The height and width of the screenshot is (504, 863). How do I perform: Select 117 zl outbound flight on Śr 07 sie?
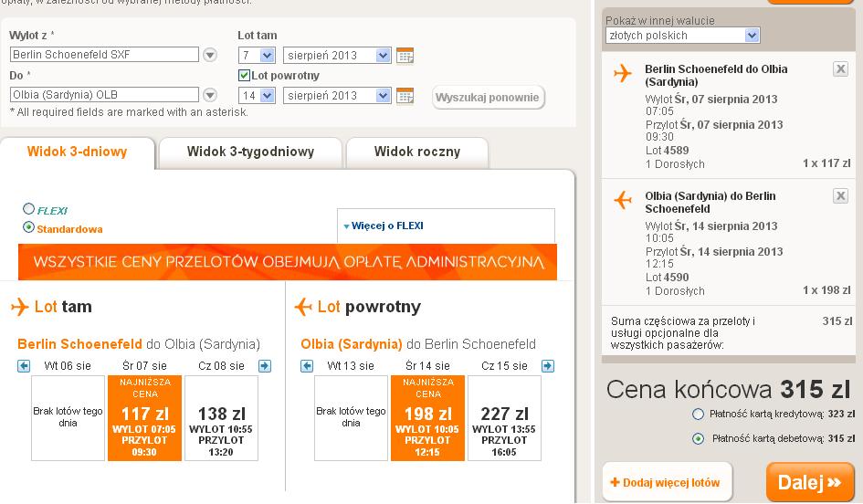145,417
